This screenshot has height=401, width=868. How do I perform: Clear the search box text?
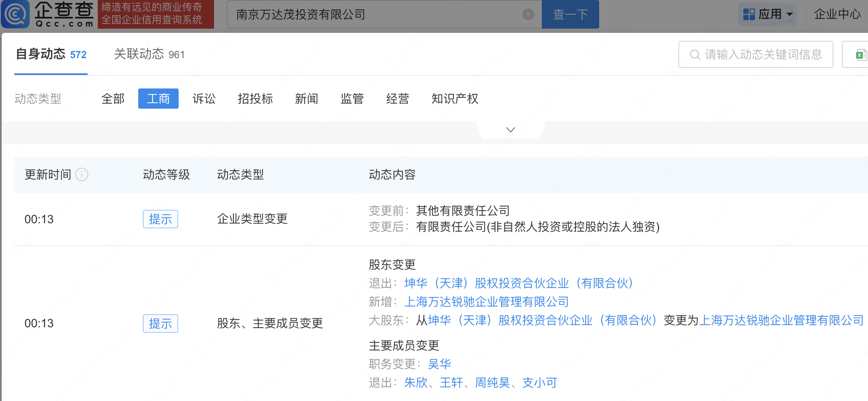[528, 15]
